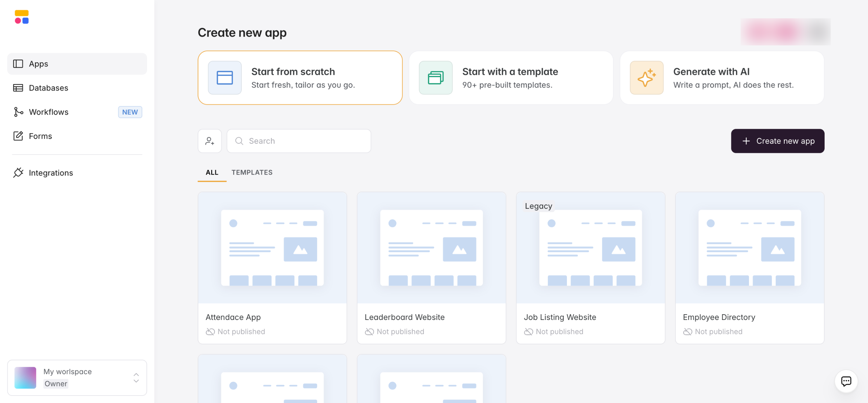The height and width of the screenshot is (403, 868).
Task: Open the Legacy Job Listing Website card
Action: point(590,268)
